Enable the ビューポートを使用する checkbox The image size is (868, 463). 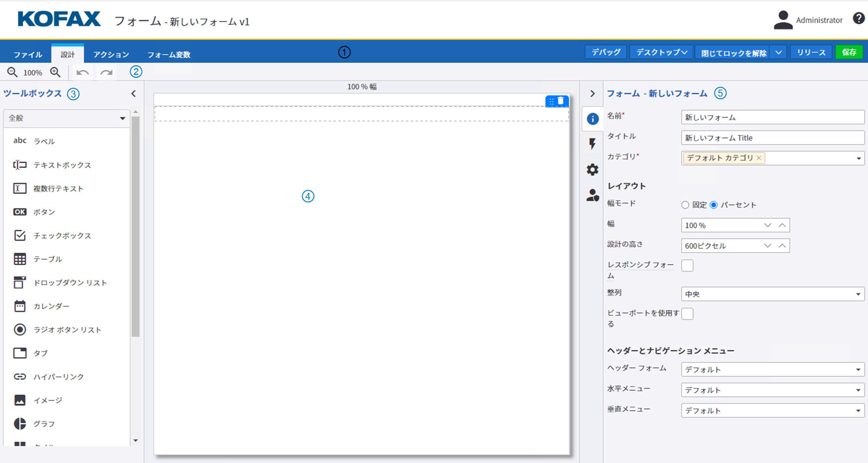(x=687, y=314)
